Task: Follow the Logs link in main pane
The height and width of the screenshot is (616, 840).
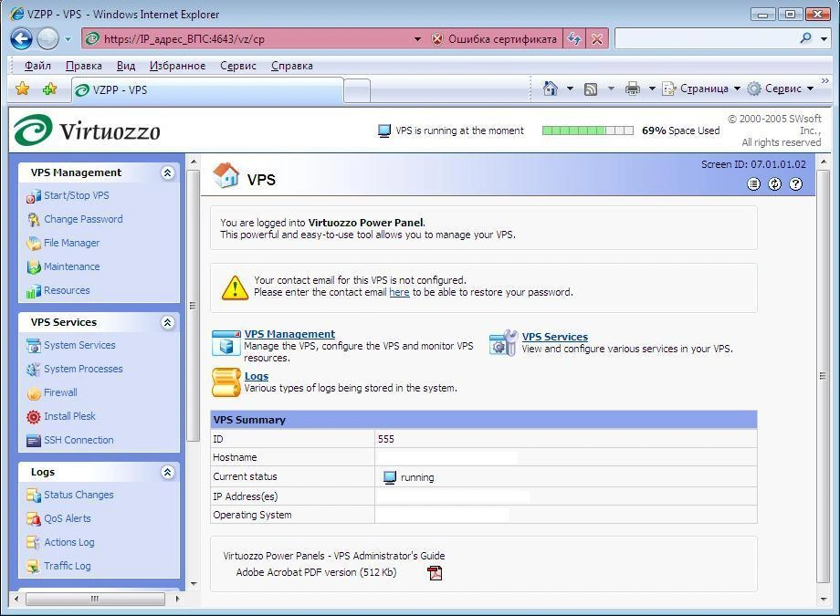Action: (257, 376)
